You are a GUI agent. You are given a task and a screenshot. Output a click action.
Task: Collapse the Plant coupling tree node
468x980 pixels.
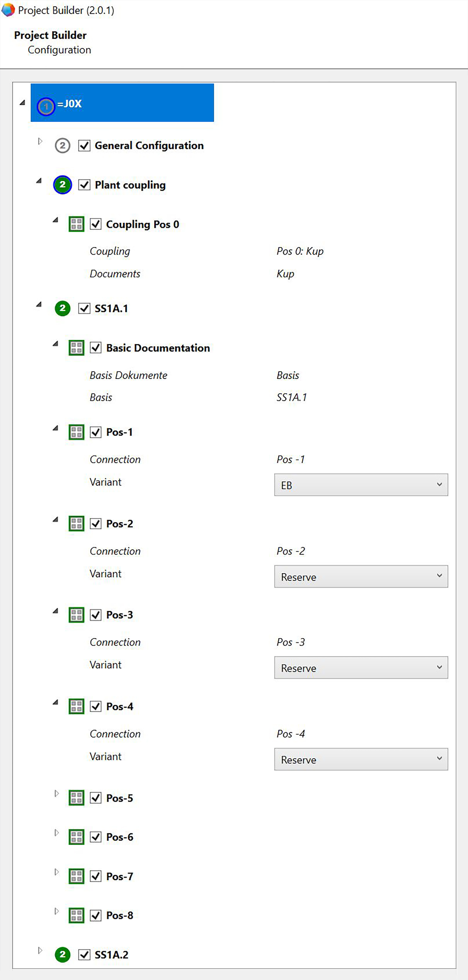coord(39,181)
